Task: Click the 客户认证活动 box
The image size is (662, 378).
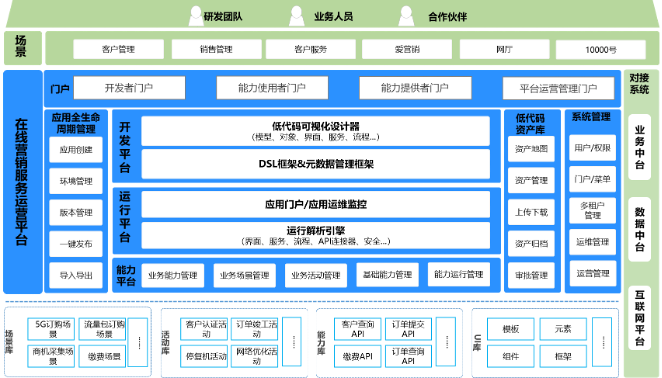Action: point(204,329)
